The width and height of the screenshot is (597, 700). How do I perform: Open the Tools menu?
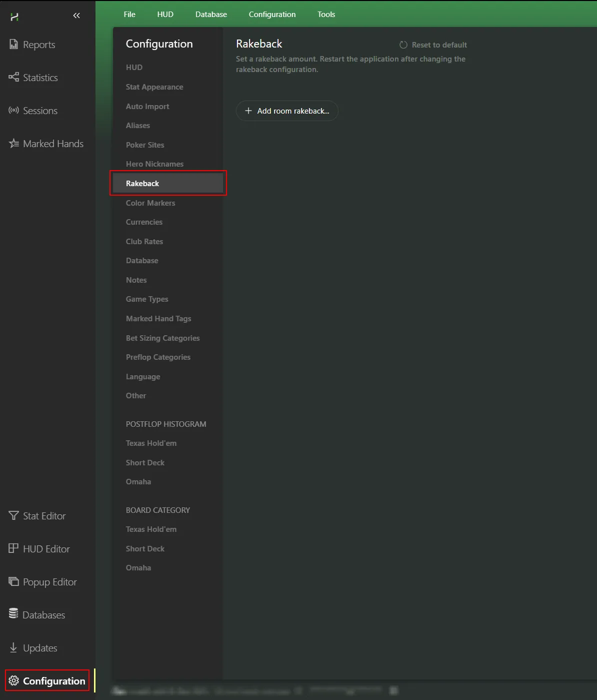326,15
